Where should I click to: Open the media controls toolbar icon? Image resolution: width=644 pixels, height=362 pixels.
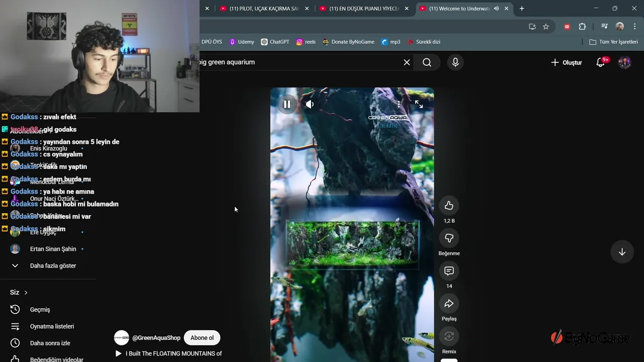[x=604, y=27]
